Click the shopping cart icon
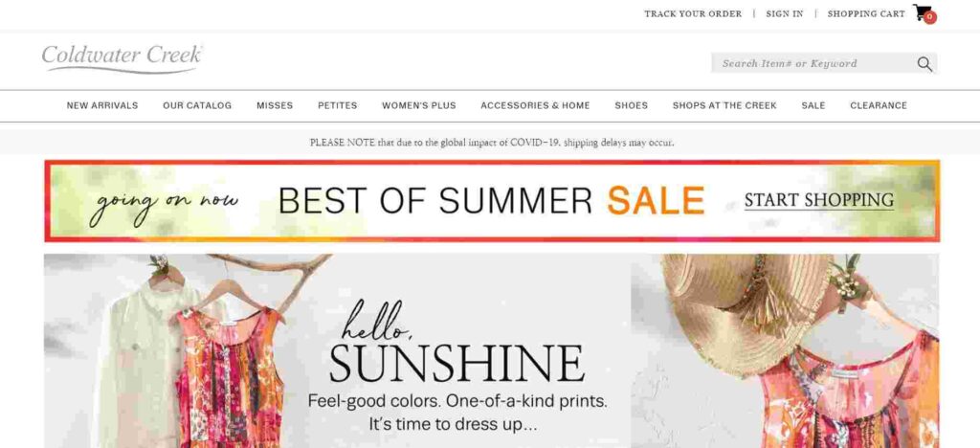Viewport: 980px width, 448px height. (x=922, y=11)
